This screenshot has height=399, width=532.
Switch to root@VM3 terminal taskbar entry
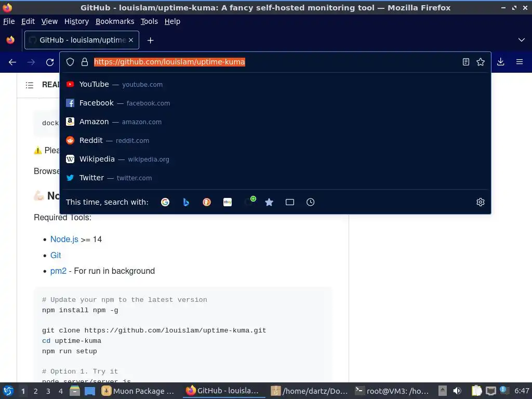click(392, 391)
